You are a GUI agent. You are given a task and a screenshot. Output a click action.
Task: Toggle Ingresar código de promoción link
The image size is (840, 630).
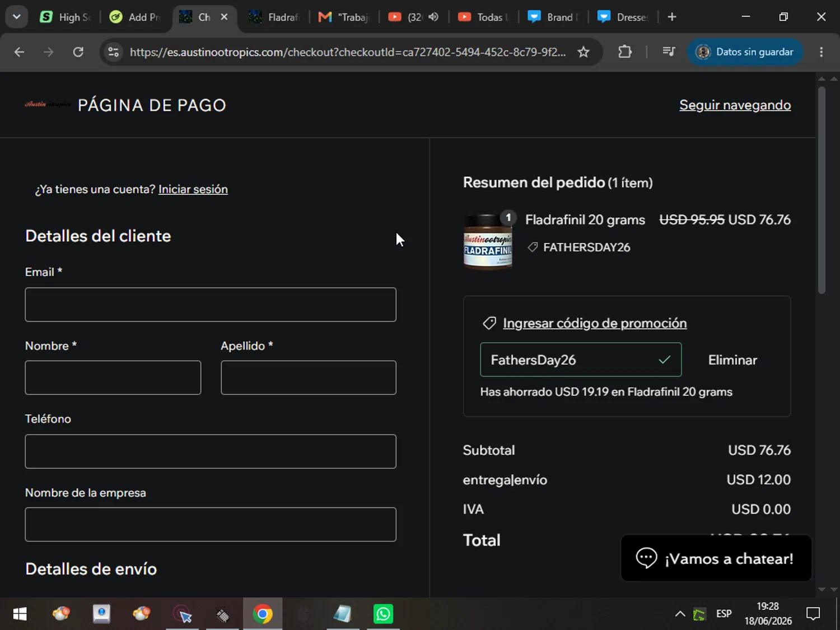click(595, 323)
